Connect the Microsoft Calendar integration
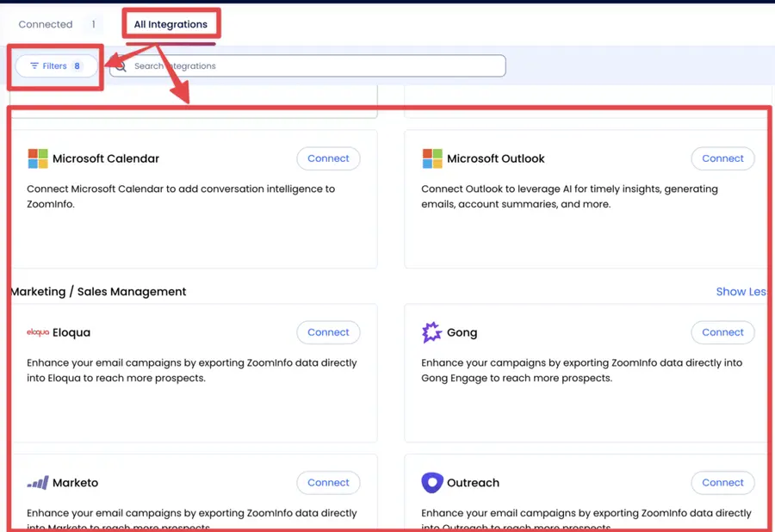Viewport: 775px width, 532px height. pyautogui.click(x=328, y=158)
